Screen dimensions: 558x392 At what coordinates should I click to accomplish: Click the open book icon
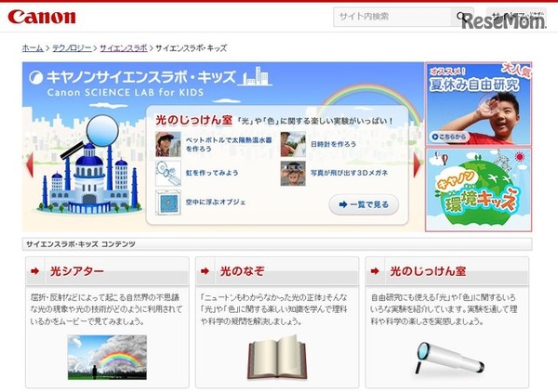[277, 358]
